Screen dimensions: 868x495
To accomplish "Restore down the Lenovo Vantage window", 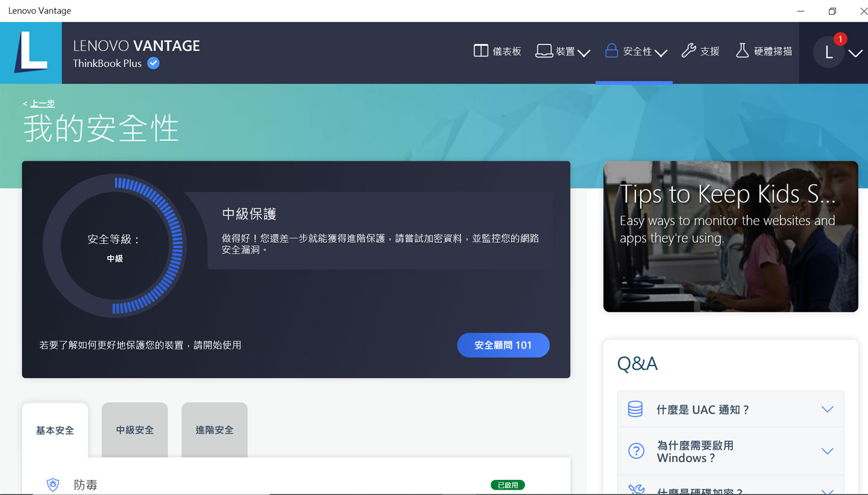I will tap(832, 11).
